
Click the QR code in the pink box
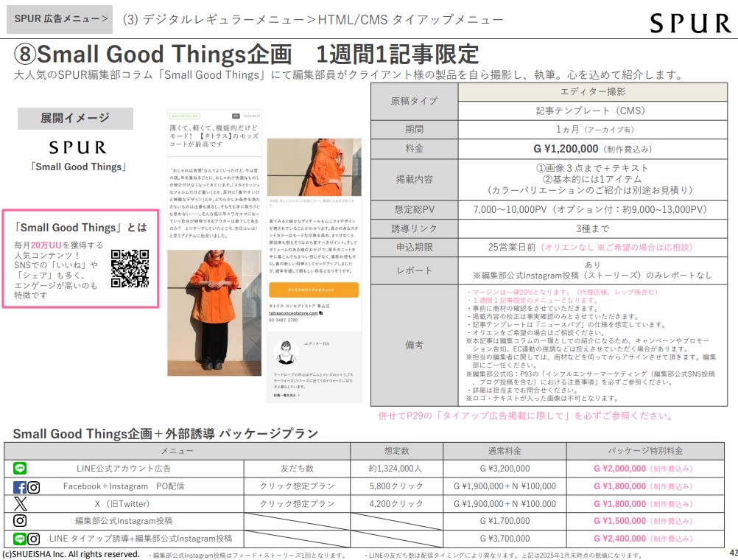point(130,268)
